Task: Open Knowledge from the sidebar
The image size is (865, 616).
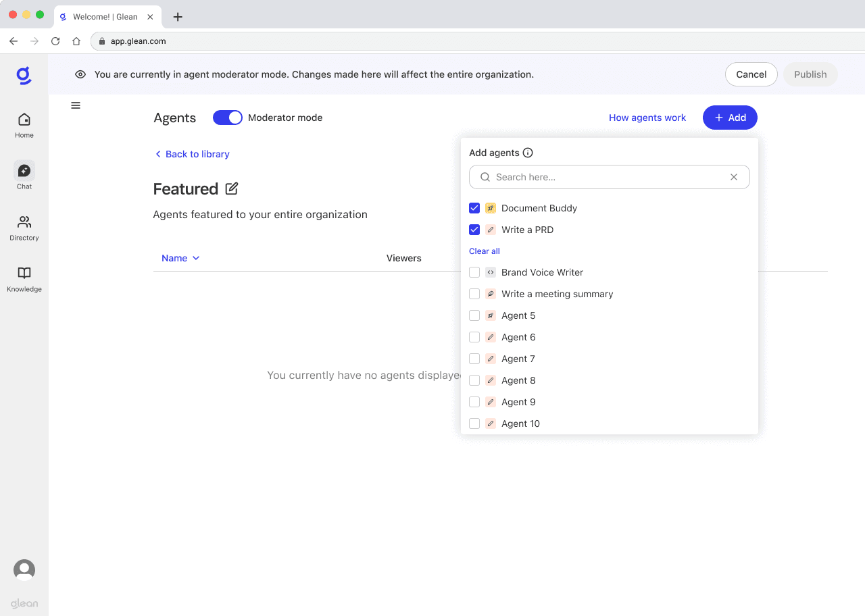Action: click(24, 279)
